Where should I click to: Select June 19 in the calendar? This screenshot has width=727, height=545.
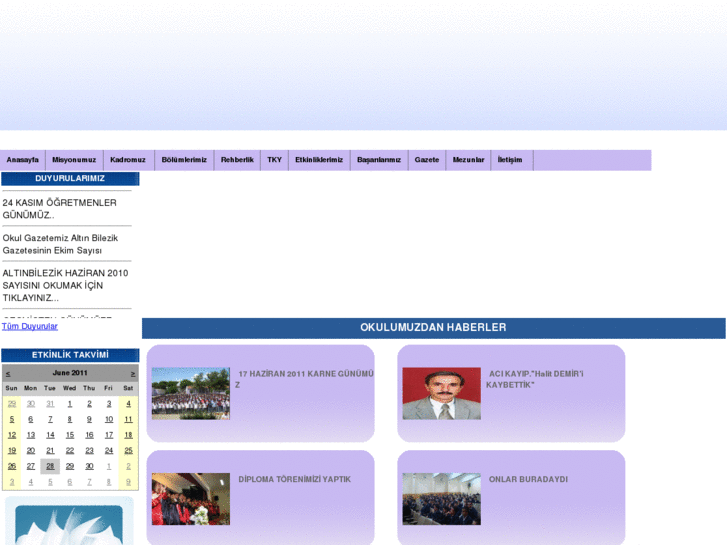click(12, 450)
